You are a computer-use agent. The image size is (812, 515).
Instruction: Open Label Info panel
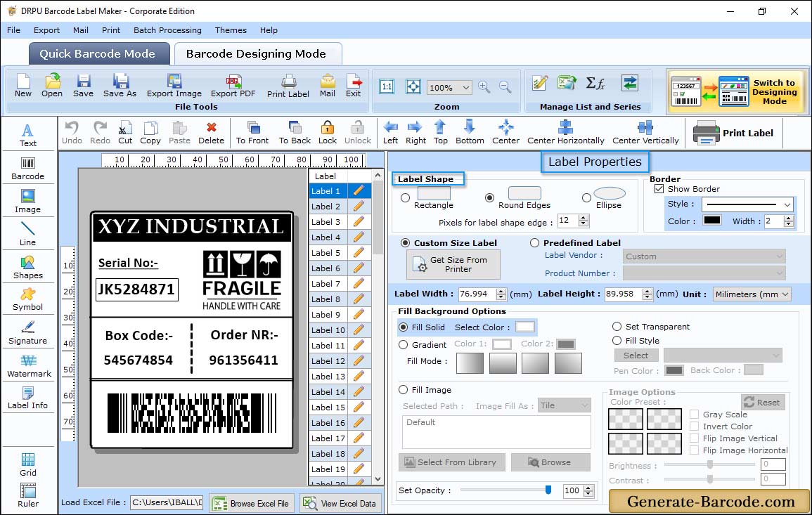[x=28, y=398]
